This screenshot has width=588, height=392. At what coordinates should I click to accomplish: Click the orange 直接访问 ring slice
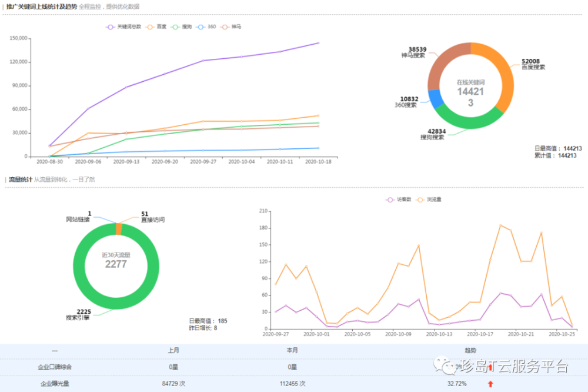pos(119,229)
